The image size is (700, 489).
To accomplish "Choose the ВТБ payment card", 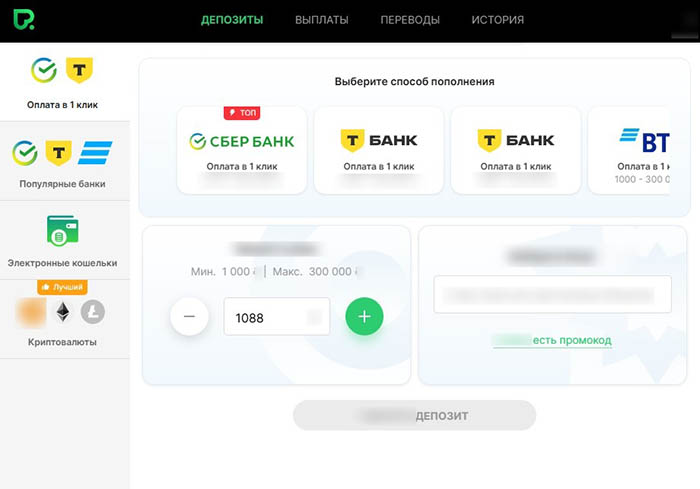I will 629,150.
